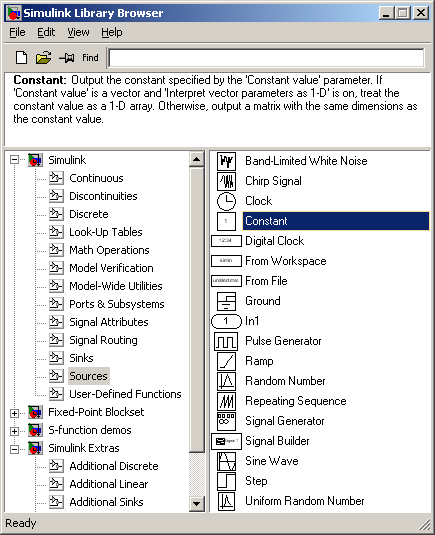This screenshot has width=435, height=535.
Task: Open the View menu
Action: click(x=78, y=32)
